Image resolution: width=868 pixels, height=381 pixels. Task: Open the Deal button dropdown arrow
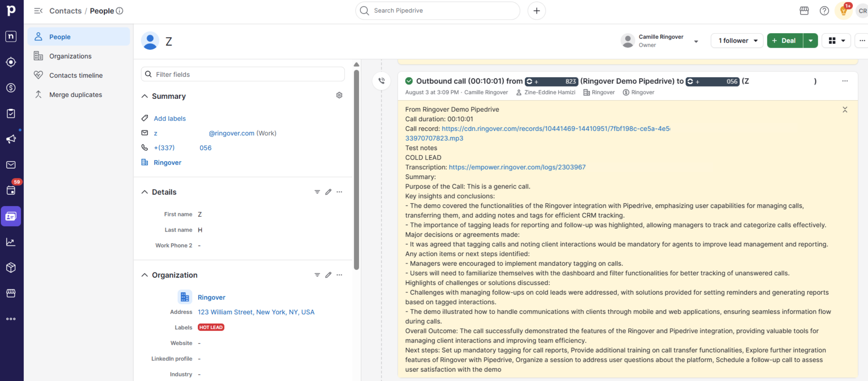(x=810, y=41)
